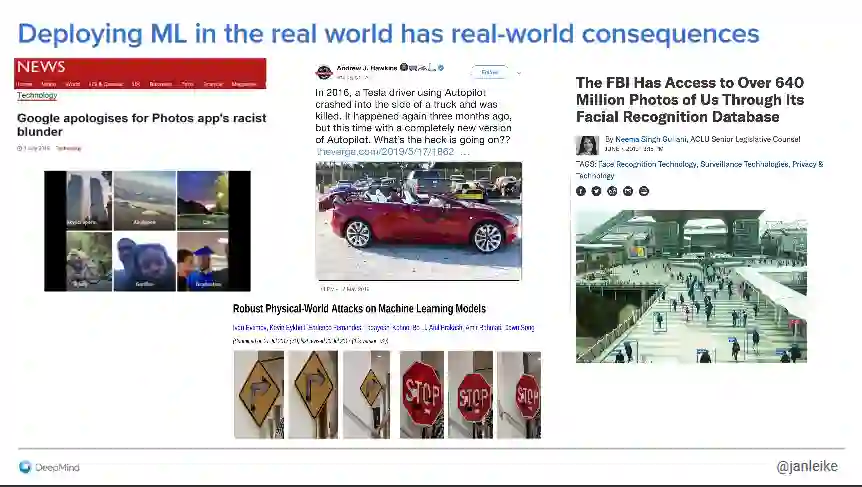Open the World item in the BBC News navigation
The image size is (862, 487).
[73, 84]
